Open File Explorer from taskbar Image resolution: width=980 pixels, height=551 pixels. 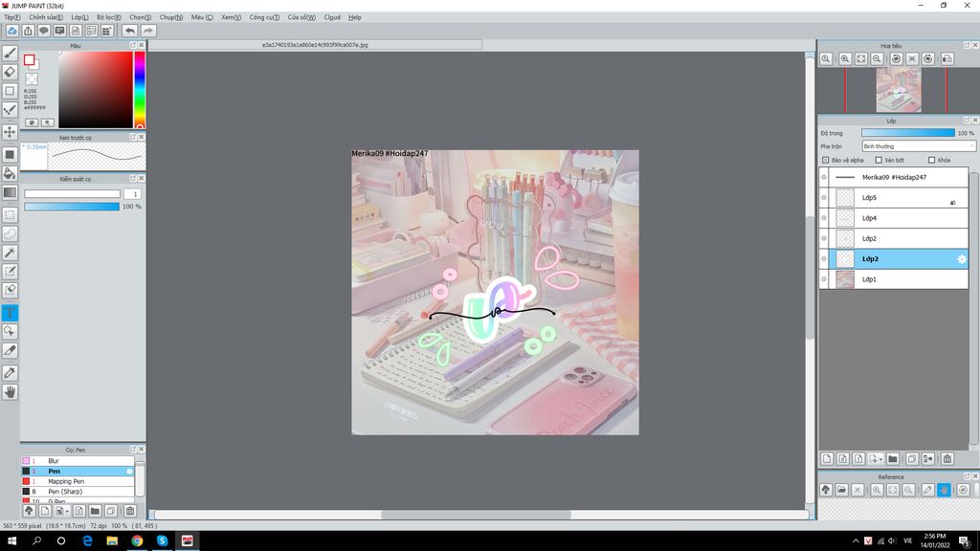click(x=112, y=541)
